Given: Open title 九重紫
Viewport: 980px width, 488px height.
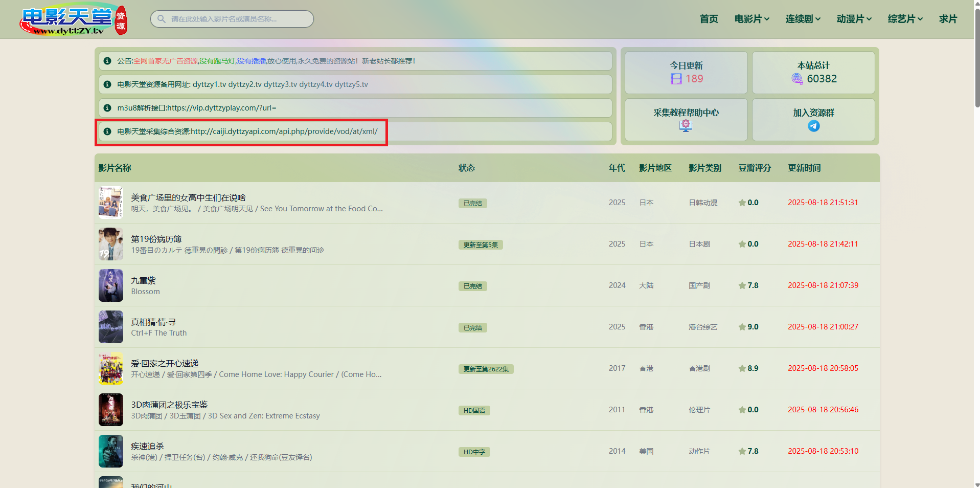Looking at the screenshot, I should (143, 280).
